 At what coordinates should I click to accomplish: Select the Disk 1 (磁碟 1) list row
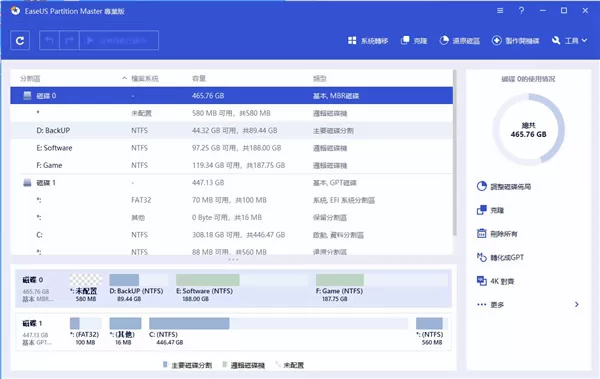pyautogui.click(x=232, y=183)
